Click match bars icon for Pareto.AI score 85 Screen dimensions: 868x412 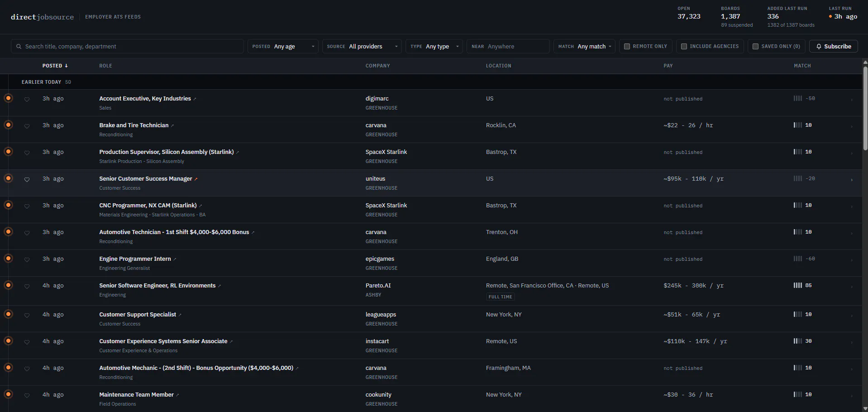tap(797, 285)
